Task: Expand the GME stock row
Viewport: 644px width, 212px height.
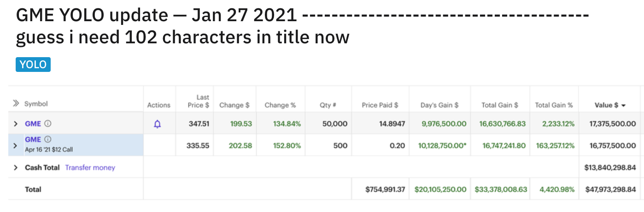Action: (16, 124)
